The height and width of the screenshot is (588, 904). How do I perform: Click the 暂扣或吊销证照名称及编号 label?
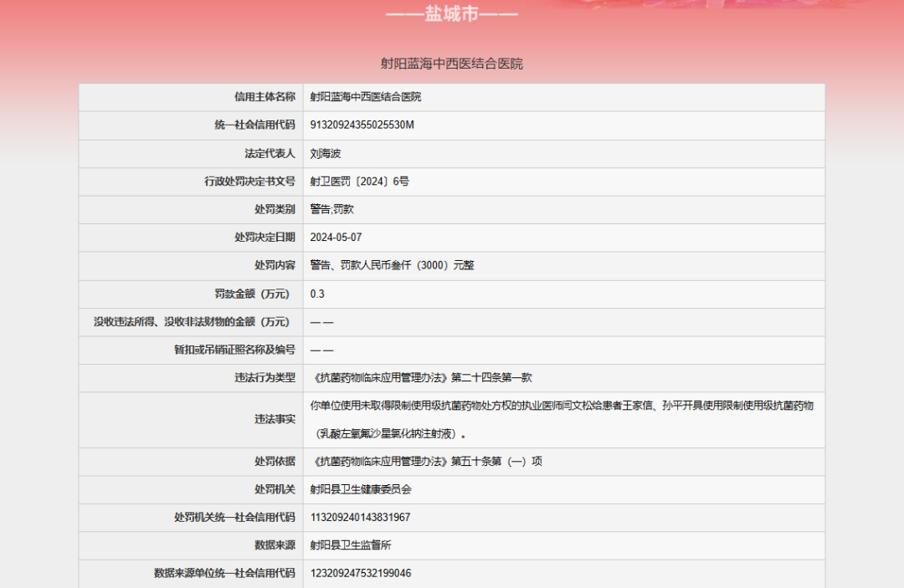(x=234, y=350)
